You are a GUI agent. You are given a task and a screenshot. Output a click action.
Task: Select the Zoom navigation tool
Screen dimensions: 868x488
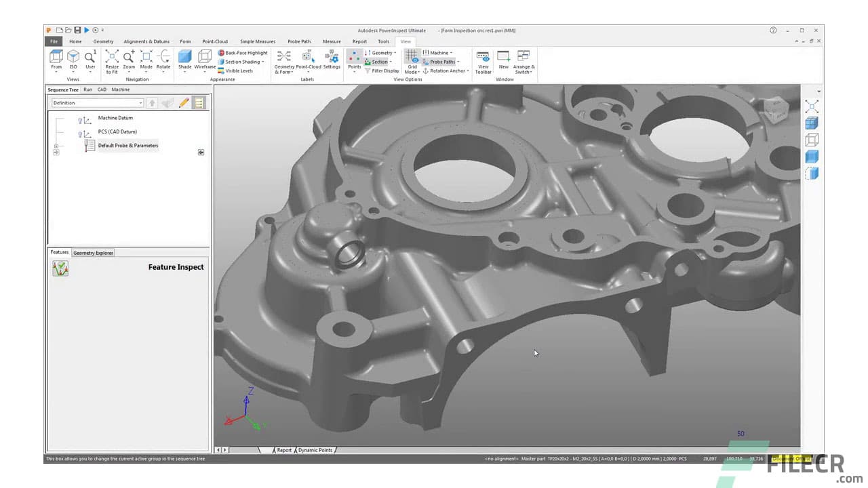tap(129, 60)
